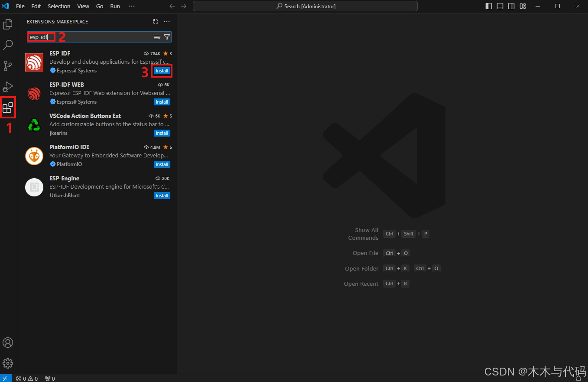This screenshot has height=382, width=588.
Task: Select the ESP-Engine extension title
Action: point(64,178)
